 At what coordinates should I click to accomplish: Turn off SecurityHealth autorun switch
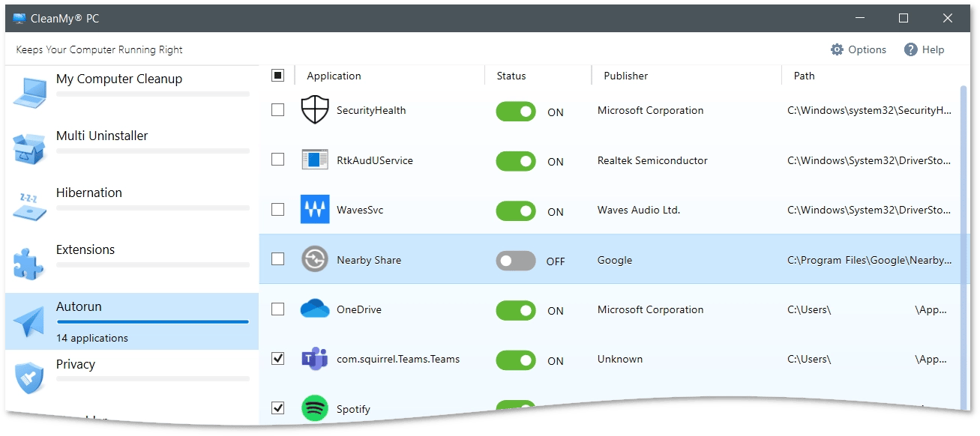coord(516,112)
